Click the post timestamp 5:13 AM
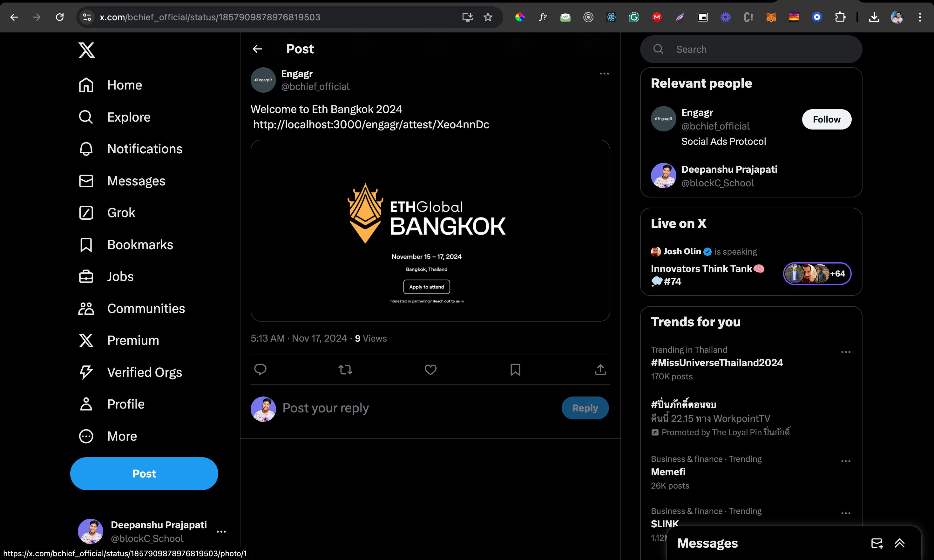Screen dimensions: 934x560 pos(299,338)
